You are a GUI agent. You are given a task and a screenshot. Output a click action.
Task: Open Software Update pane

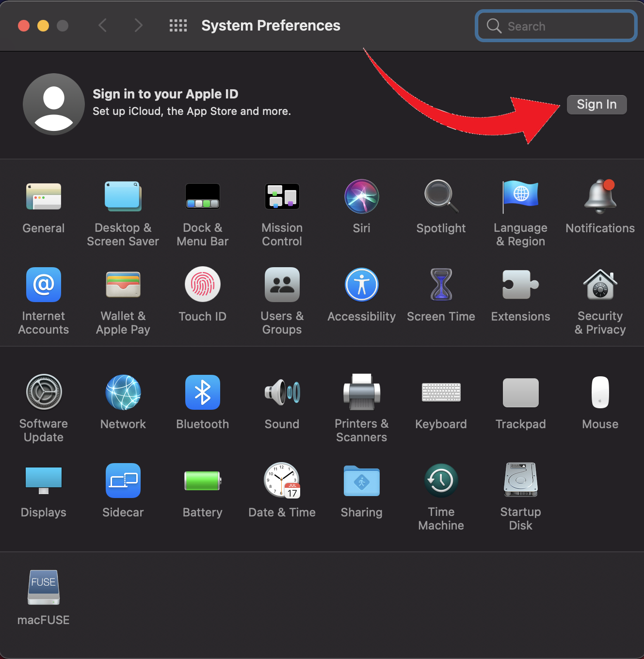point(44,393)
